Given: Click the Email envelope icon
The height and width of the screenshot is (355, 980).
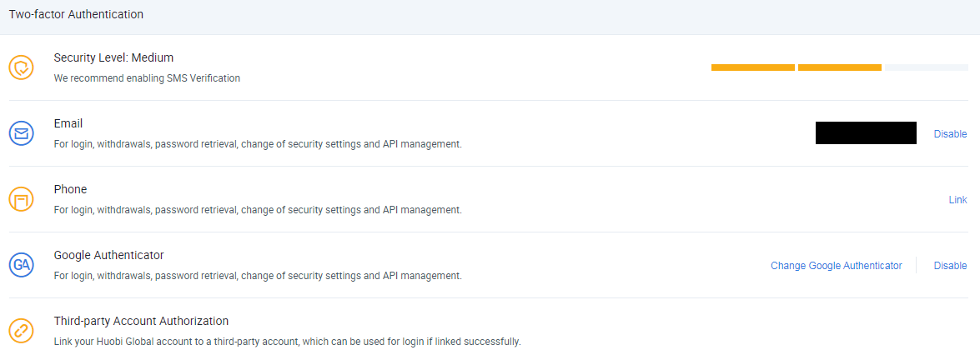Looking at the screenshot, I should point(21,133).
